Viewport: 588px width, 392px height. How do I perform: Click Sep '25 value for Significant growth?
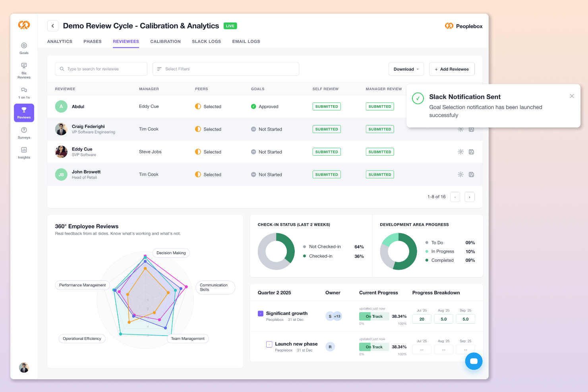pyautogui.click(x=466, y=319)
